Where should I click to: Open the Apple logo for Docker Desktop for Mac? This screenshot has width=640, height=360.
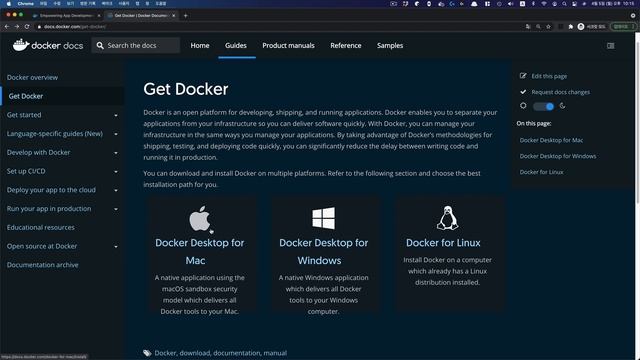200,218
